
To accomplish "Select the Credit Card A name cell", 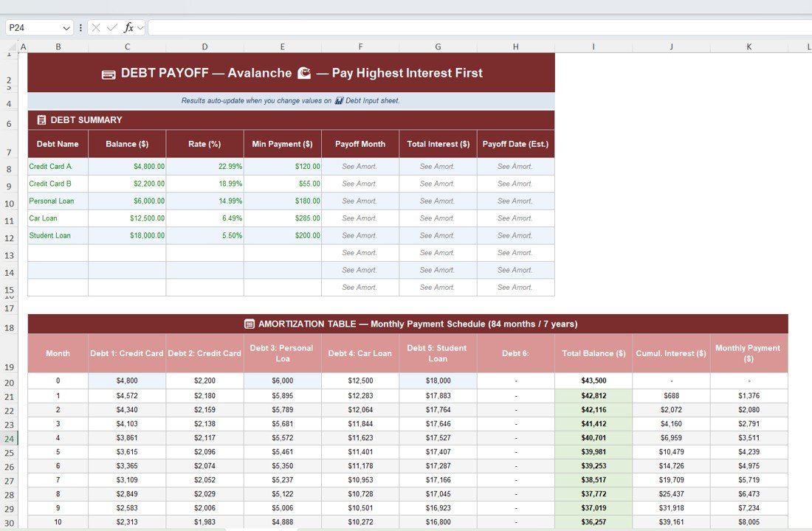I will [x=58, y=167].
